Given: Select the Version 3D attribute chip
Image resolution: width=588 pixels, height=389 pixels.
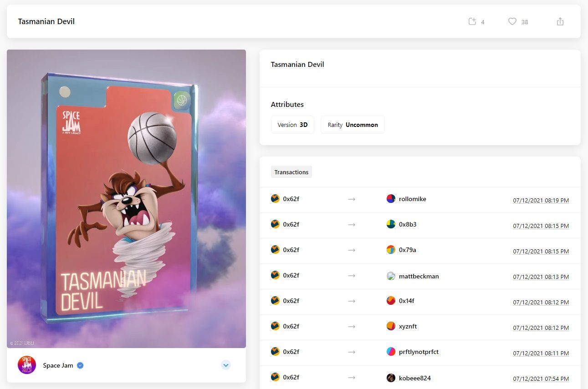Looking at the screenshot, I should pos(292,125).
